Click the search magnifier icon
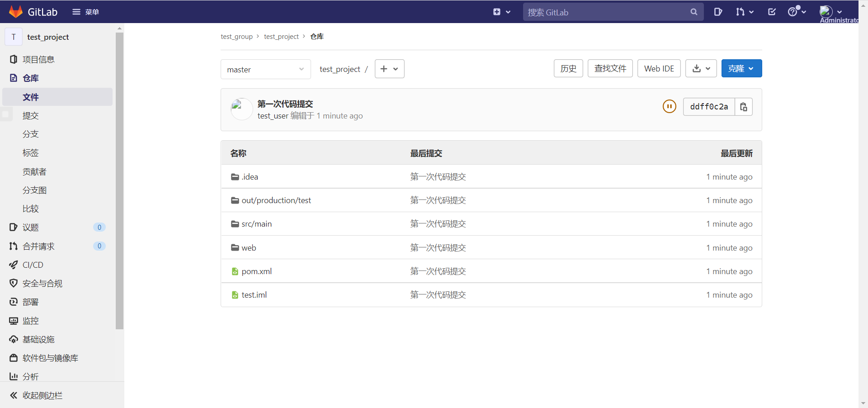Image resolution: width=868 pixels, height=408 pixels. [693, 12]
